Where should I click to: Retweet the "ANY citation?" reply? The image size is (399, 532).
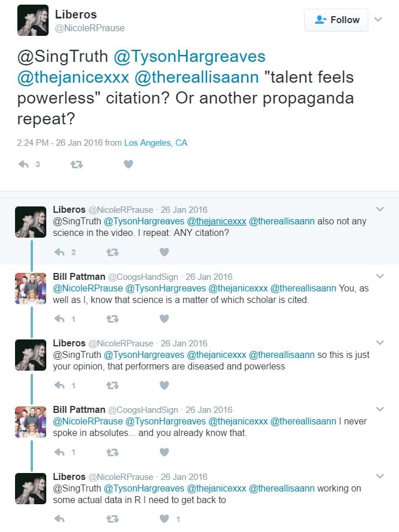click(x=112, y=252)
